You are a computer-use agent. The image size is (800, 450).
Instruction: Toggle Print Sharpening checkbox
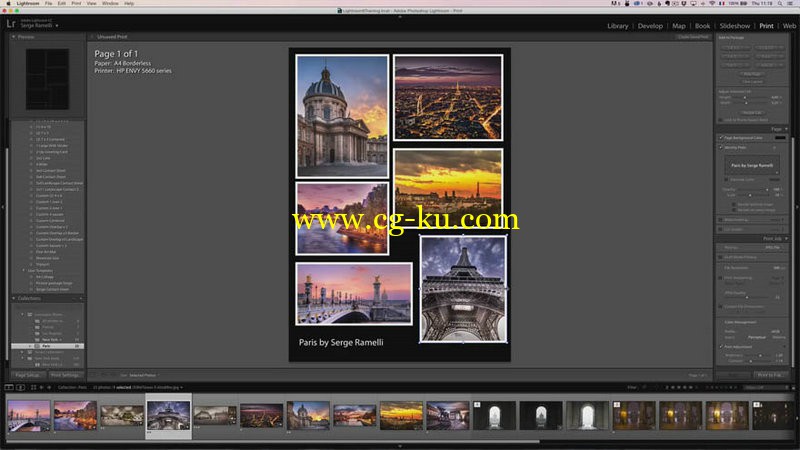(721, 278)
